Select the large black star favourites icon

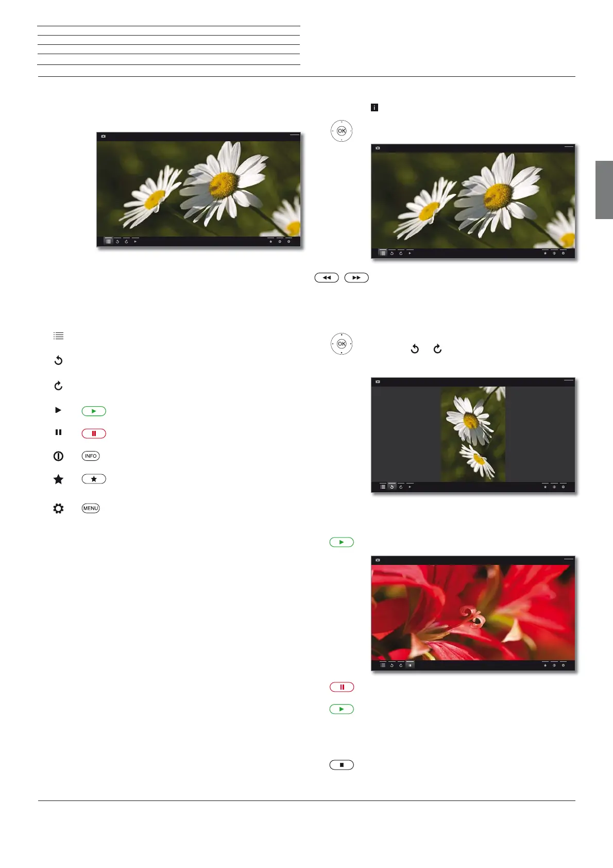[x=58, y=479]
